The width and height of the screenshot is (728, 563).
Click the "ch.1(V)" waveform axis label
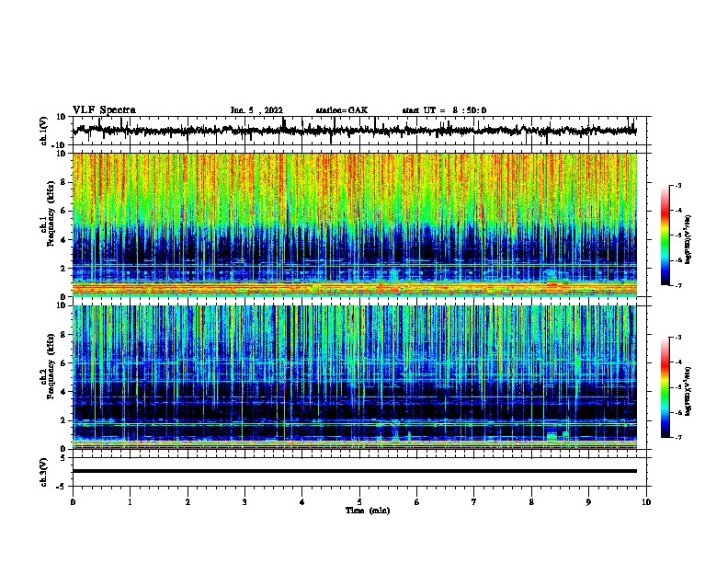(44, 131)
